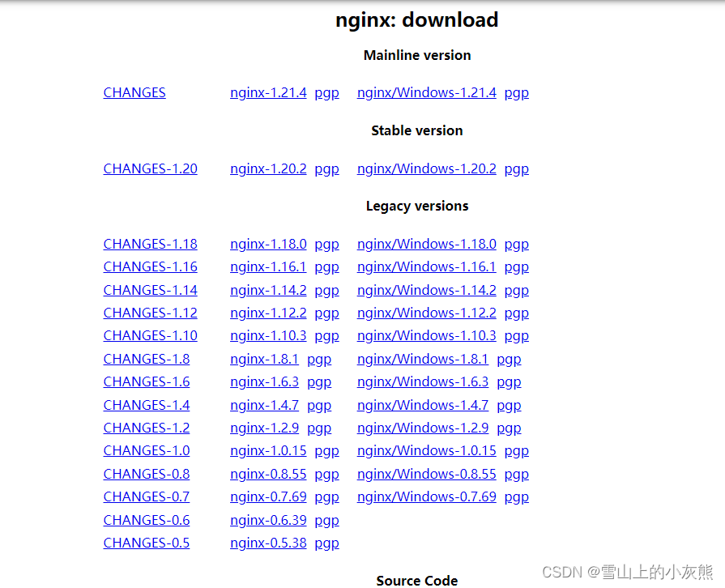
Task: Open CHANGES-1.10 link
Action: pyautogui.click(x=151, y=335)
